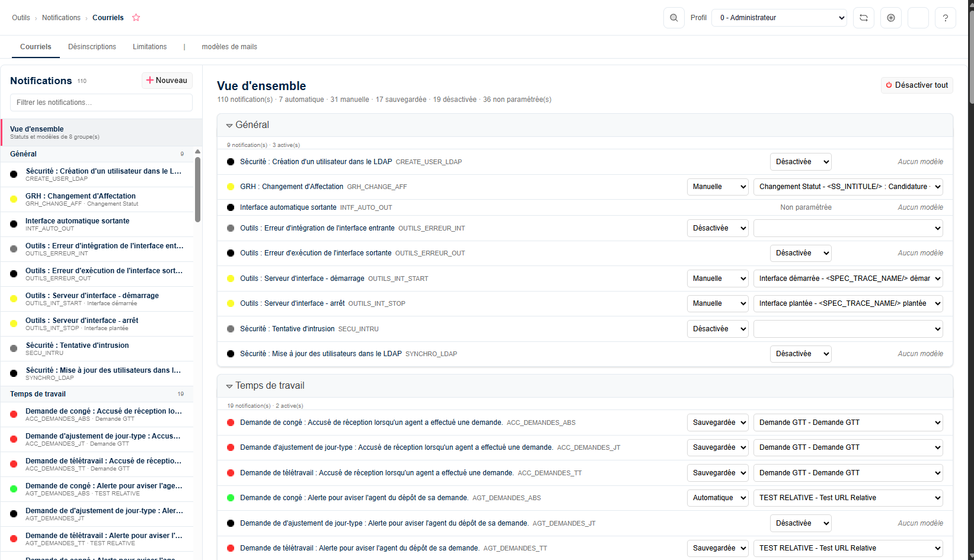Open Manuelle dropdown for GRH Changement d'Affectation
Image resolution: width=974 pixels, height=560 pixels.
click(718, 187)
